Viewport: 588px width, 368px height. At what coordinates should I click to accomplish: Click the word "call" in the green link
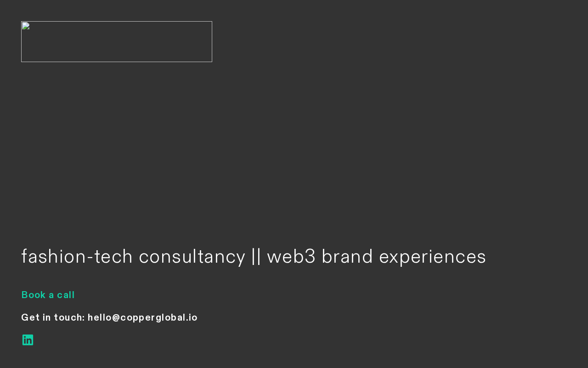coord(66,295)
